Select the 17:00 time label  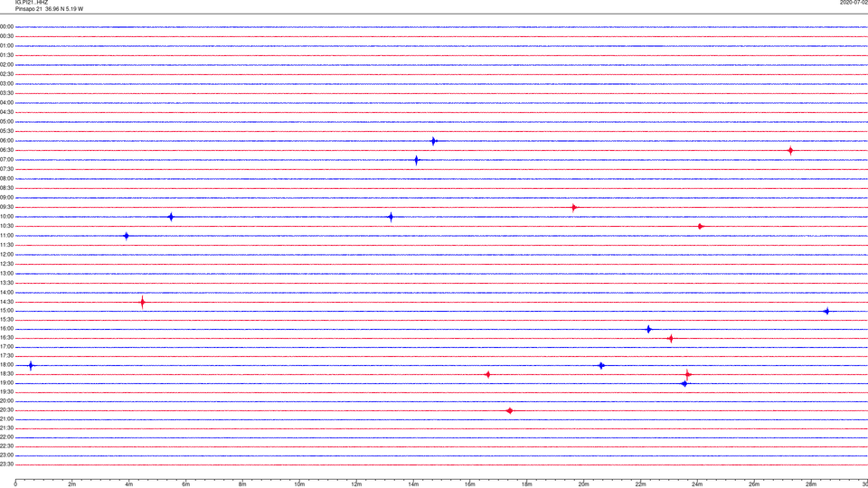6,347
